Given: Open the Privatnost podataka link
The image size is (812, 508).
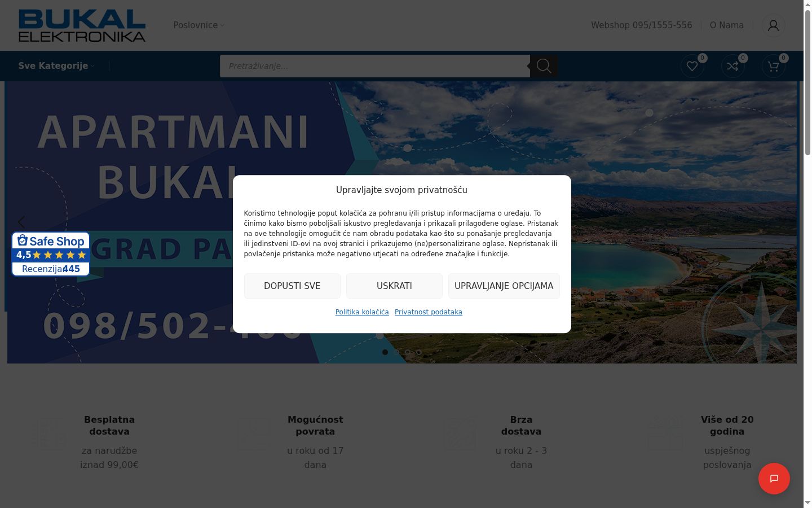Looking at the screenshot, I should point(429,312).
